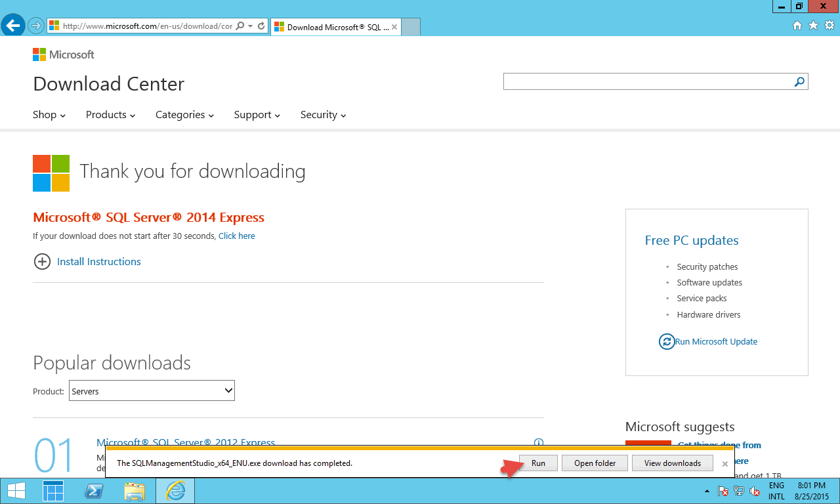Click the Action Center flag tray icon
Image resolution: width=840 pixels, height=504 pixels.
[723, 491]
